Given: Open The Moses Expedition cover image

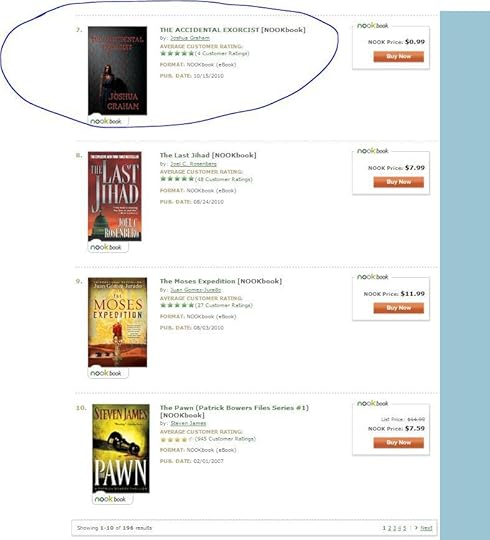Looking at the screenshot, I should 117,322.
